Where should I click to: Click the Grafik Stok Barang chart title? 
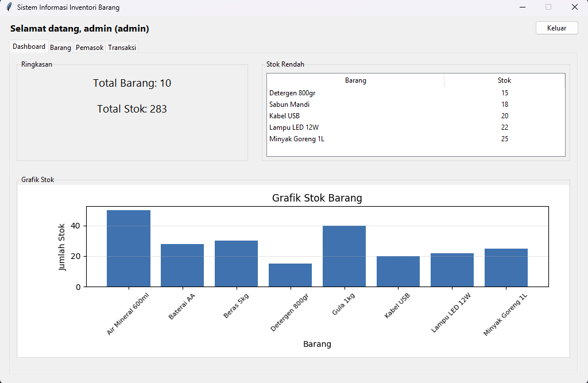(x=317, y=198)
